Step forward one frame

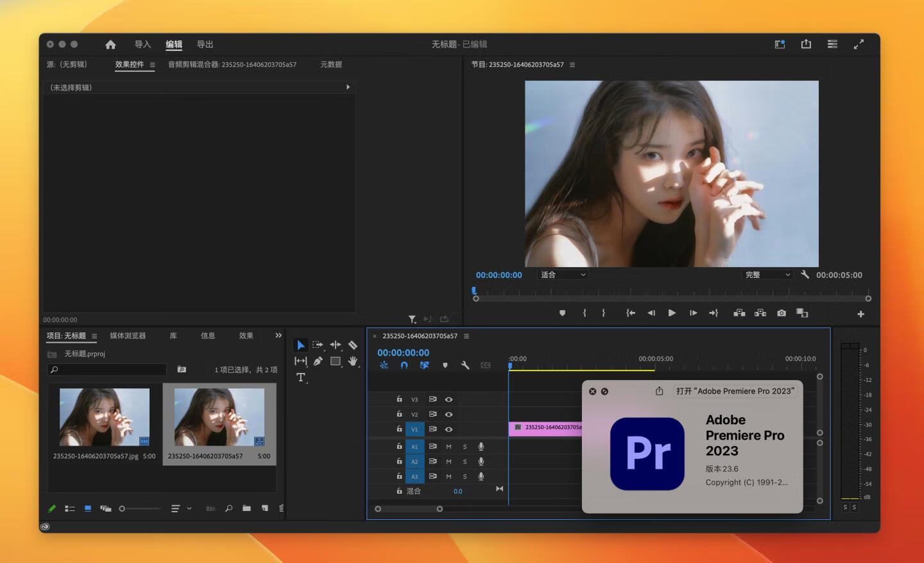pyautogui.click(x=693, y=313)
